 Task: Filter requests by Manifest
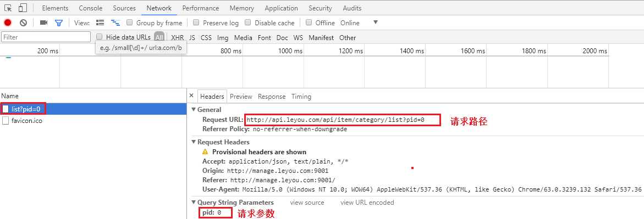click(x=321, y=37)
